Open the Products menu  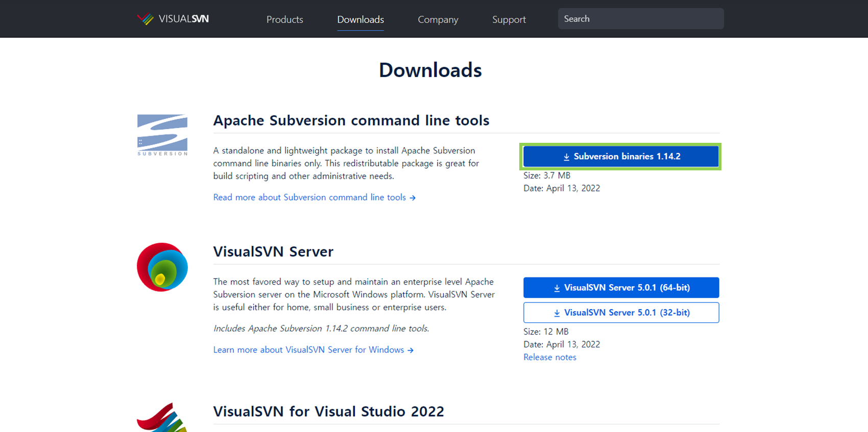click(x=285, y=19)
